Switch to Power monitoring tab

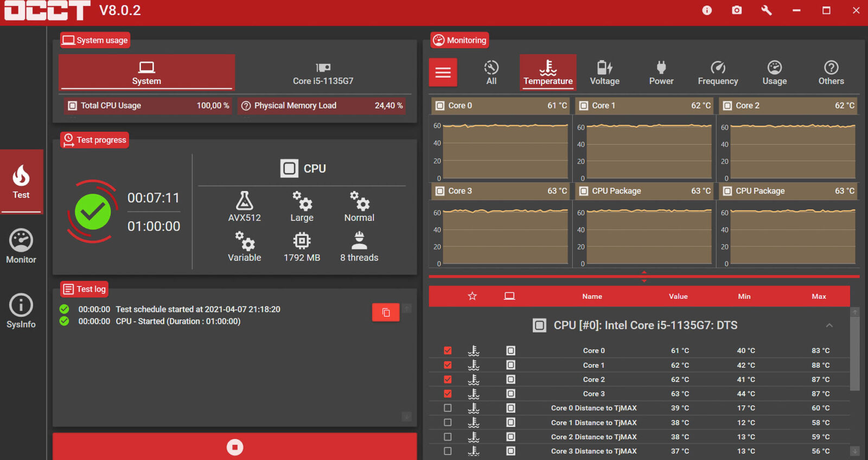coord(661,73)
